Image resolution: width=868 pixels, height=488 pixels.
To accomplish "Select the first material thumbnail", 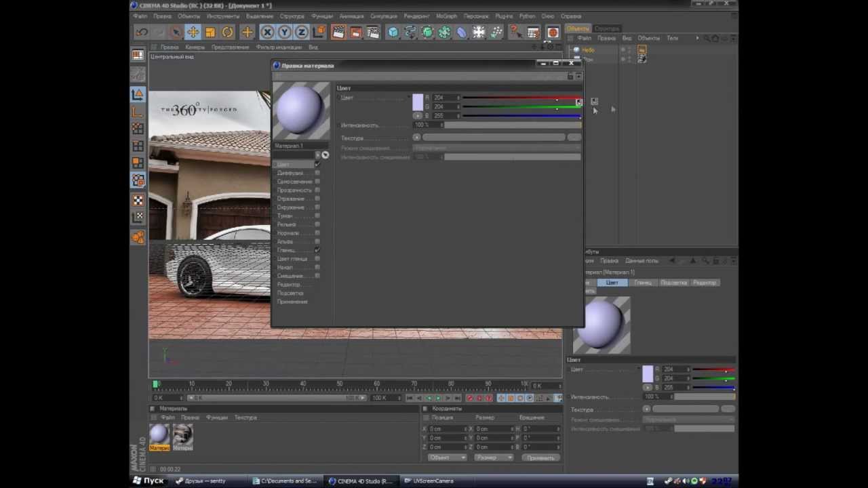I will click(x=159, y=436).
